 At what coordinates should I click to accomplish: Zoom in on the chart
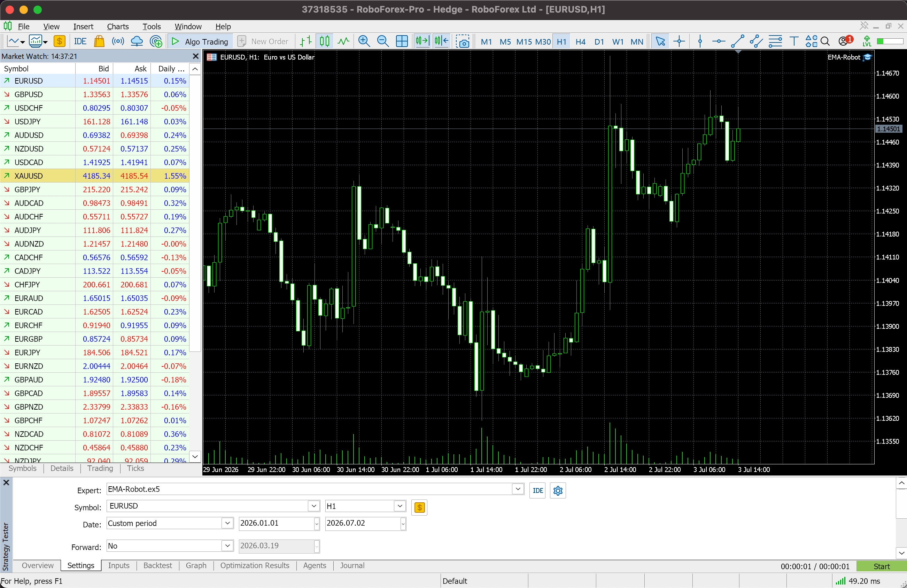(364, 41)
